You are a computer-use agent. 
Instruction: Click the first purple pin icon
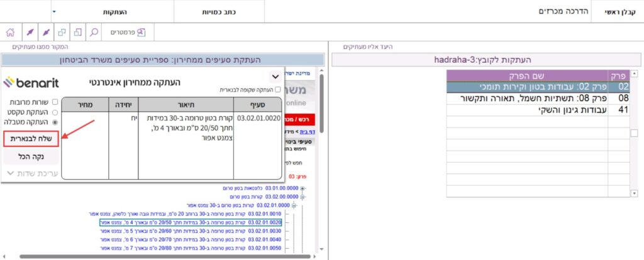pyautogui.click(x=29, y=32)
